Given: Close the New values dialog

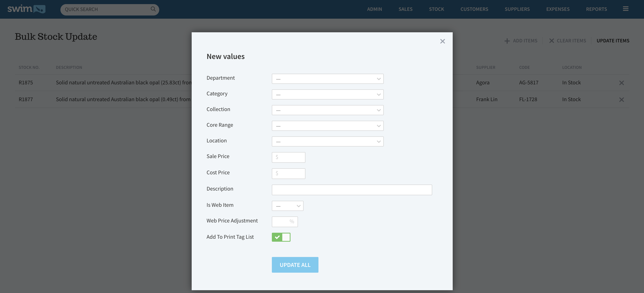Looking at the screenshot, I should coord(442,41).
